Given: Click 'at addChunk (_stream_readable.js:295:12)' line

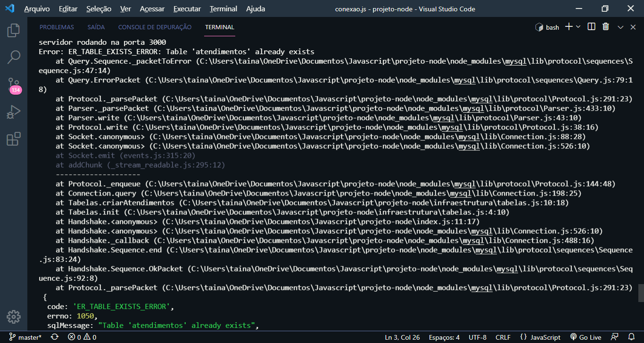Looking at the screenshot, I should (140, 165).
